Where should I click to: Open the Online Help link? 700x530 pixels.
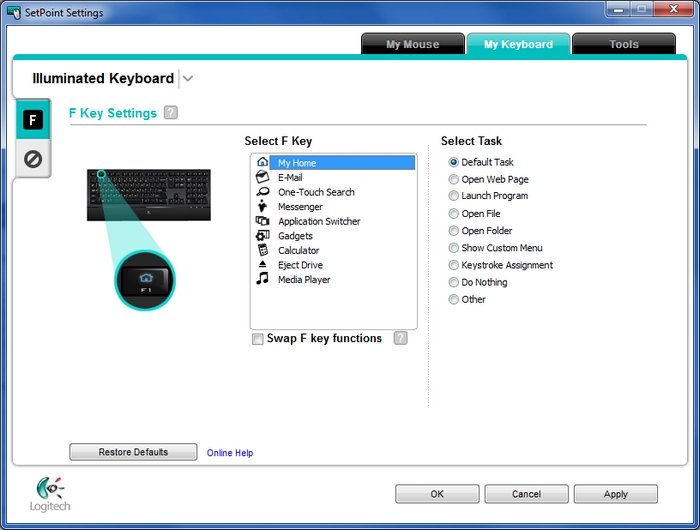[230, 453]
